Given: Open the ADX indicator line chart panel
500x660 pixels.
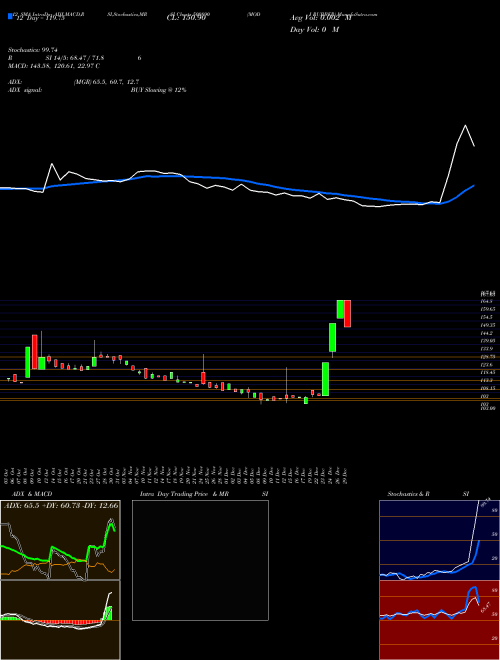Looking at the screenshot, I should [x=60, y=540].
